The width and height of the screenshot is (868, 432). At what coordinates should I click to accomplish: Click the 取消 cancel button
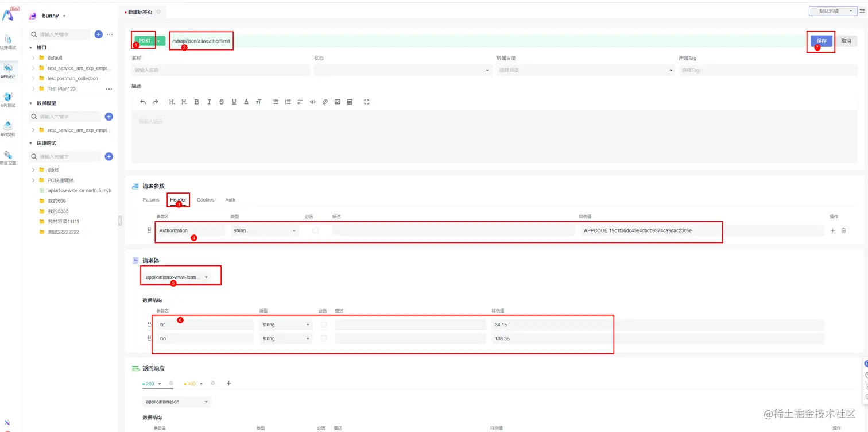click(846, 41)
